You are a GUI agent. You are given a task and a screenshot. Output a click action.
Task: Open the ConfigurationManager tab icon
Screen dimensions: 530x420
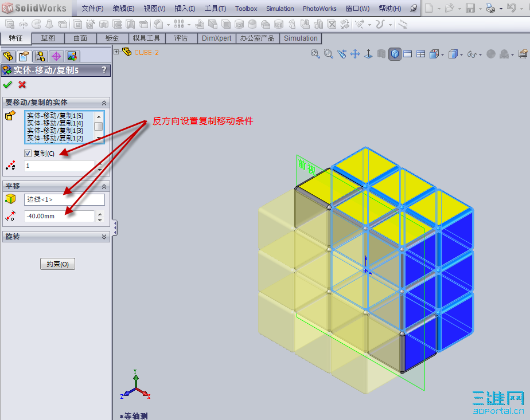pyautogui.click(x=40, y=56)
